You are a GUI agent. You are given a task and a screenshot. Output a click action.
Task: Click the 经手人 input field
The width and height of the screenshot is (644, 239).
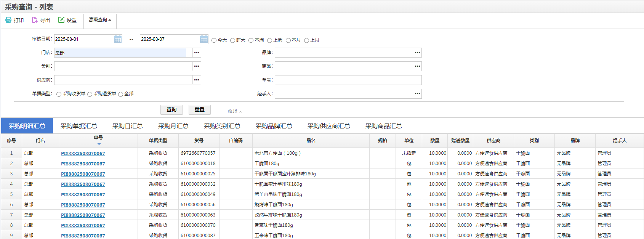344,94
